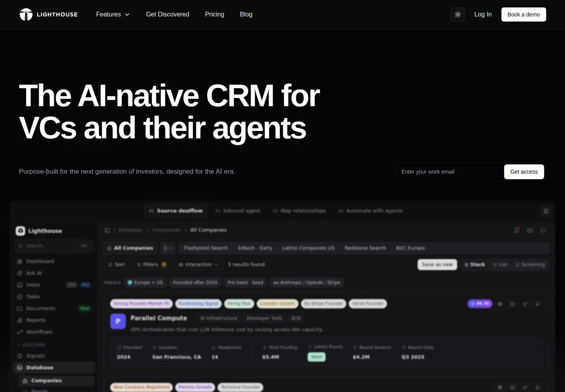565x392 pixels.
Task: Open the dropdown next to All Companies
Action: coord(168,248)
